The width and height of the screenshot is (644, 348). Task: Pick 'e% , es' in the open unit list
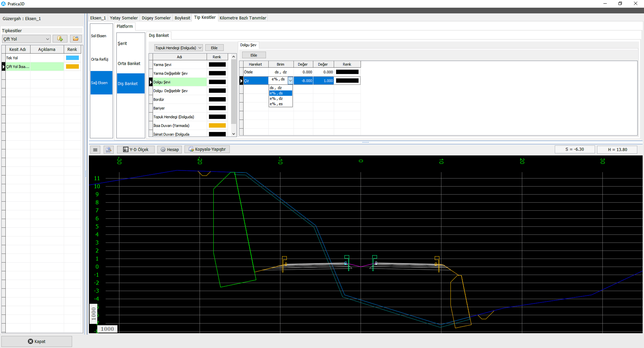pos(276,104)
